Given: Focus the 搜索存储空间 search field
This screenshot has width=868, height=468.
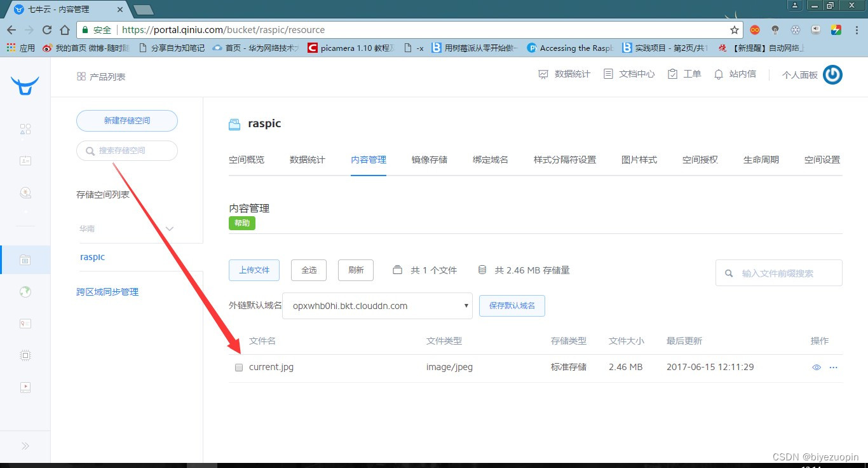Looking at the screenshot, I should pos(127,151).
